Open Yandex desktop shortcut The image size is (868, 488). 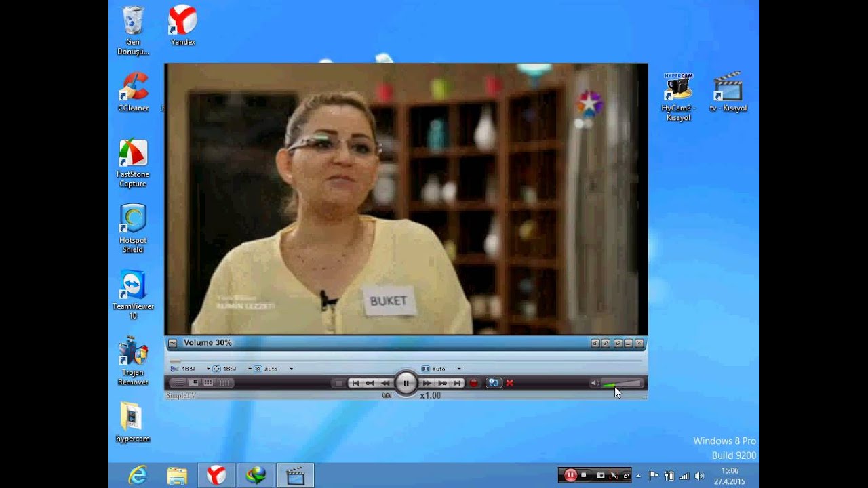click(x=182, y=26)
